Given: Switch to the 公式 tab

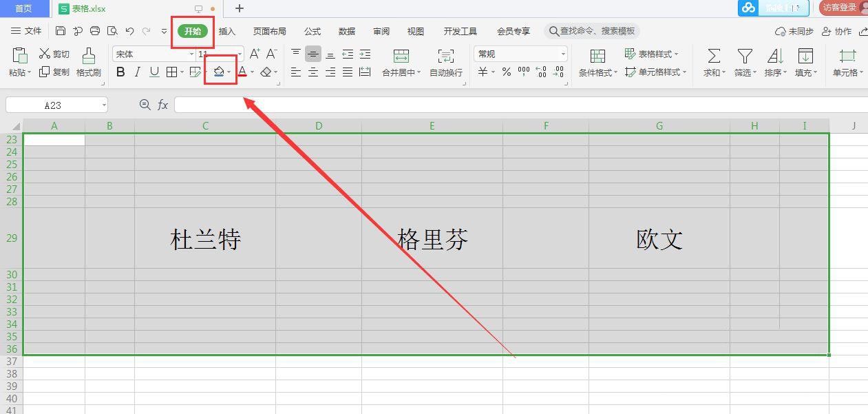Looking at the screenshot, I should click(313, 31).
